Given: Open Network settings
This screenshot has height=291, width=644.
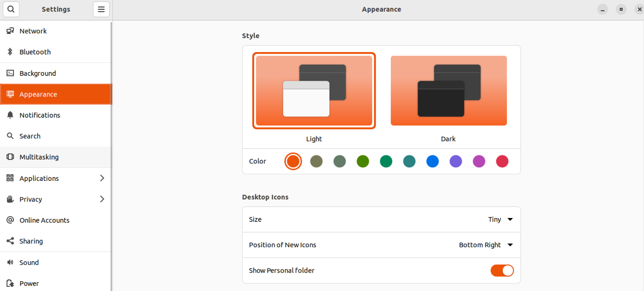Looking at the screenshot, I should coord(56,31).
